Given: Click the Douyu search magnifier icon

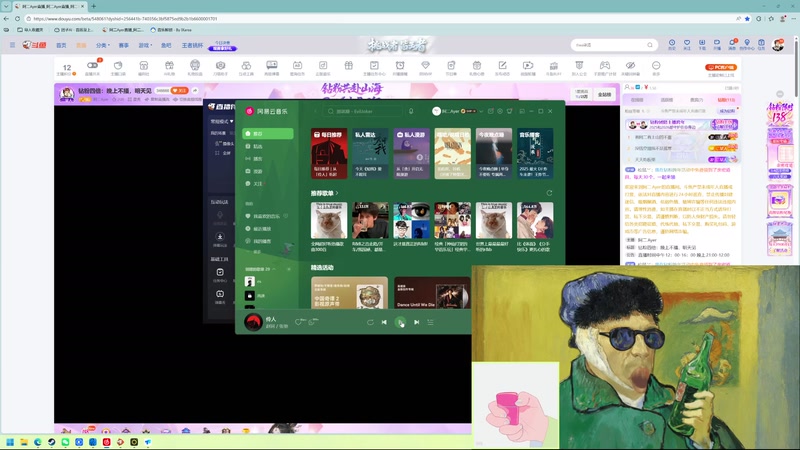Looking at the screenshot, I should (650, 45).
